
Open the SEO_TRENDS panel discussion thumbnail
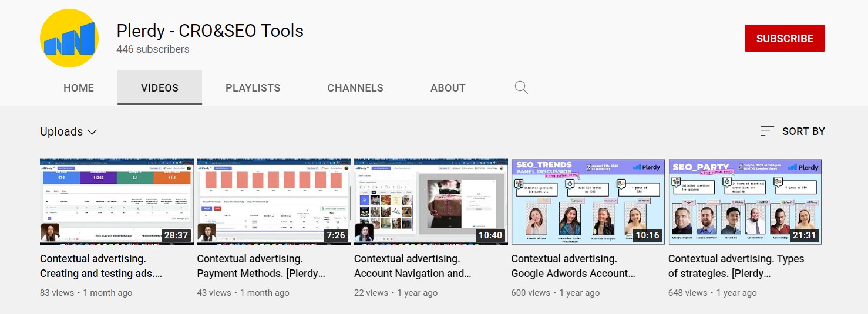[588, 201]
